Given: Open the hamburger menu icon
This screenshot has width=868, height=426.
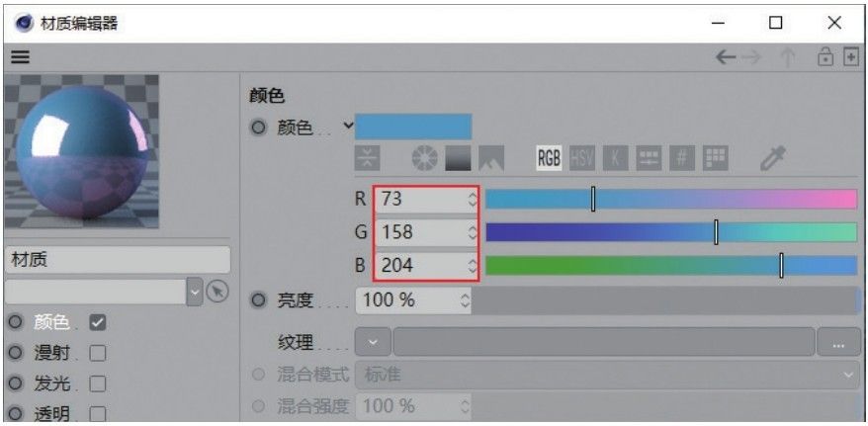Looking at the screenshot, I should point(20,57).
